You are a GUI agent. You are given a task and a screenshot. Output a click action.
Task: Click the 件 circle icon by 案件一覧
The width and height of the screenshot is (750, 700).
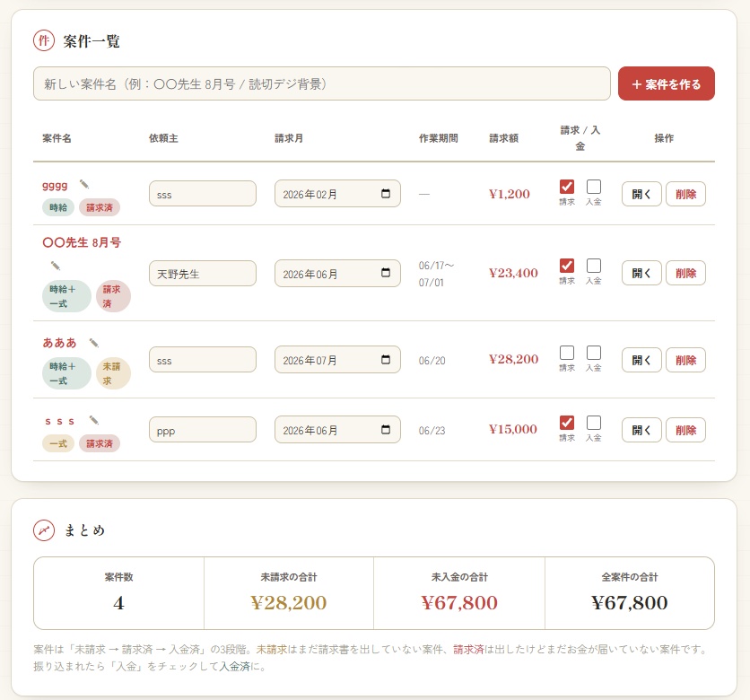(x=44, y=40)
